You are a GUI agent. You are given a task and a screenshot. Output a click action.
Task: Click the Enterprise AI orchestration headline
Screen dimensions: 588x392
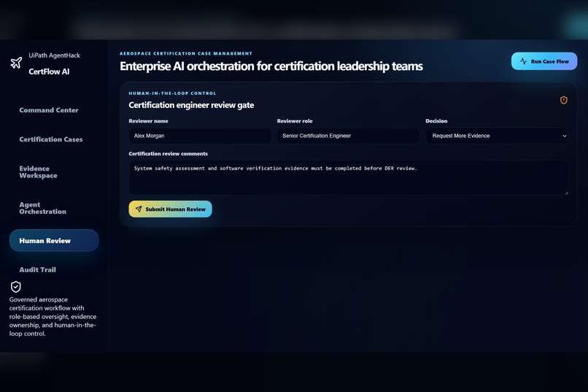click(x=271, y=66)
